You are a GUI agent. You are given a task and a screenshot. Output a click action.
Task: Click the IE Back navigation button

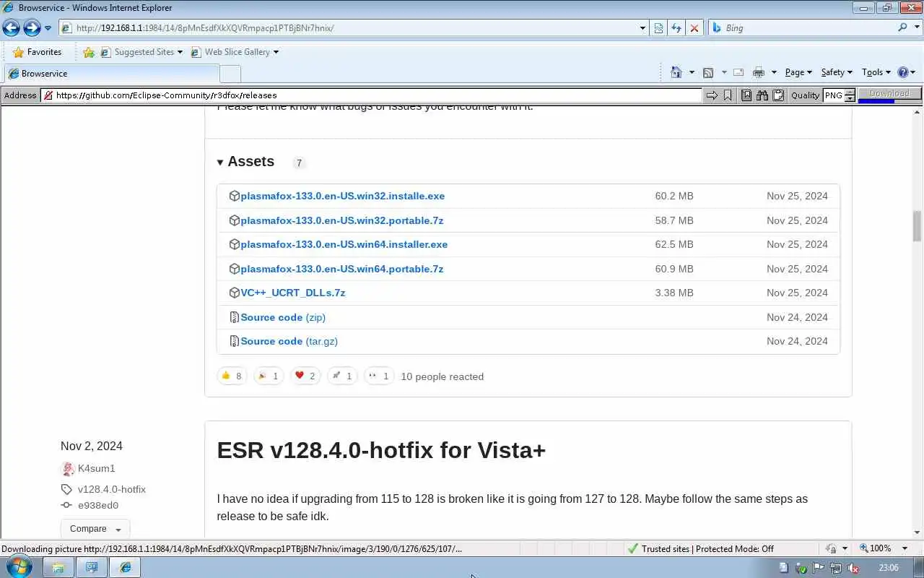point(11,27)
